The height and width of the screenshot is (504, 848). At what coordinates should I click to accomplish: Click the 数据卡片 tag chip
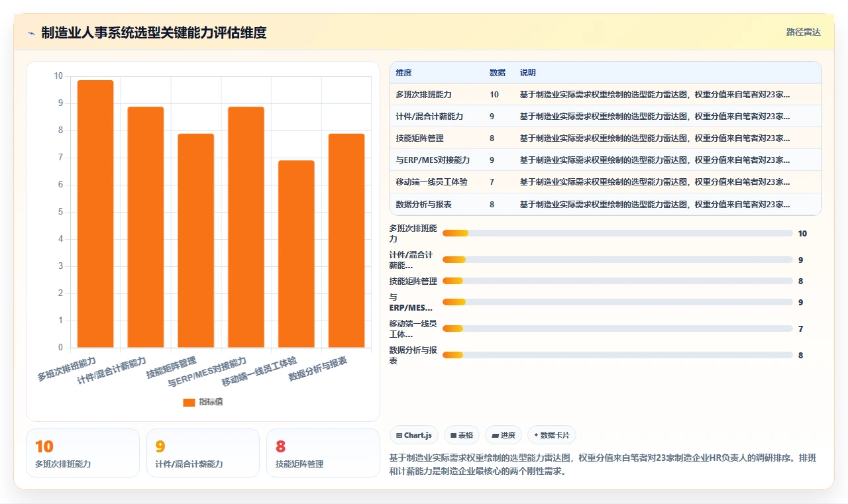(x=552, y=435)
